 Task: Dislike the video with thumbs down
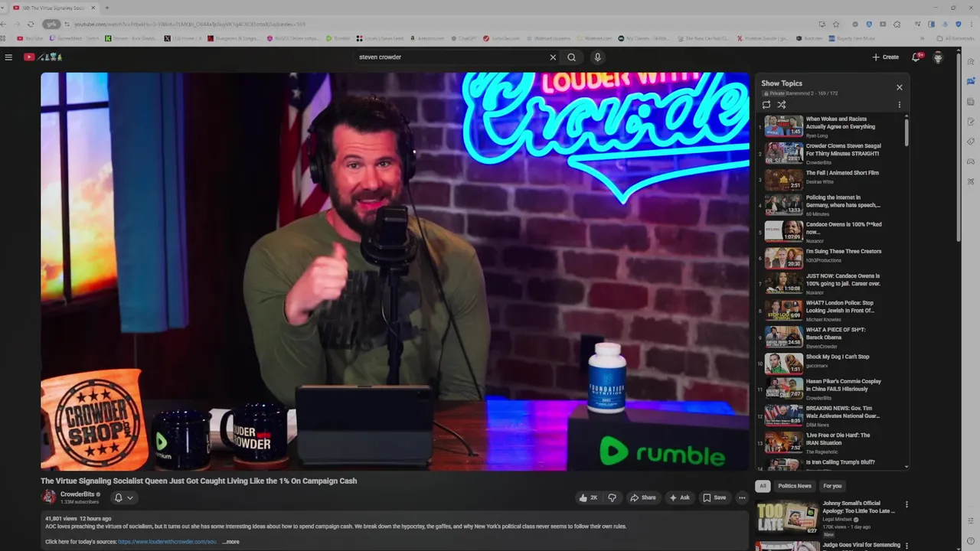(612, 497)
